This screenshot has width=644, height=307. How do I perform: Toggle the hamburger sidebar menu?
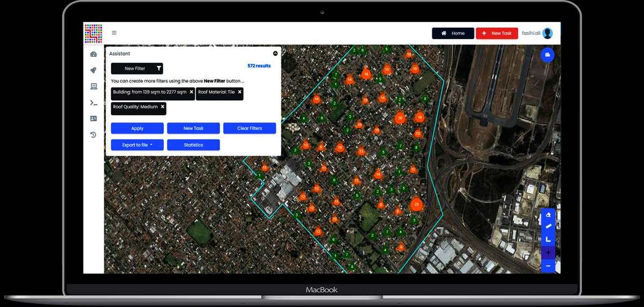click(114, 33)
